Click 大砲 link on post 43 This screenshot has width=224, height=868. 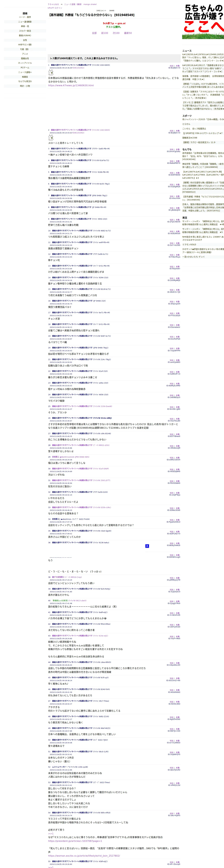click(177, 637)
